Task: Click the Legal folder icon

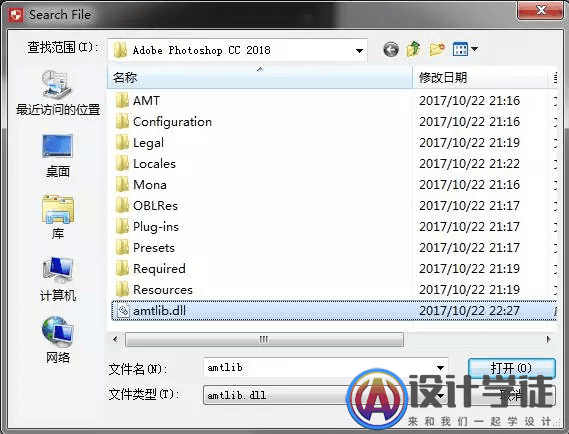Action: click(x=122, y=143)
